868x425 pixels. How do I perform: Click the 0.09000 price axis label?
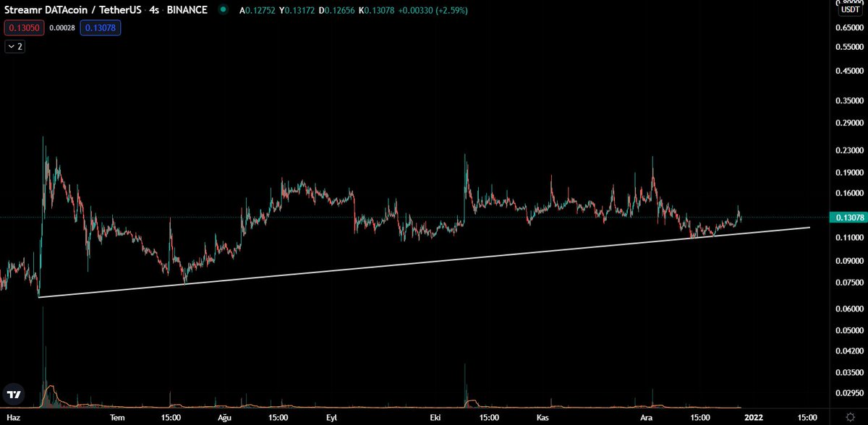click(849, 262)
